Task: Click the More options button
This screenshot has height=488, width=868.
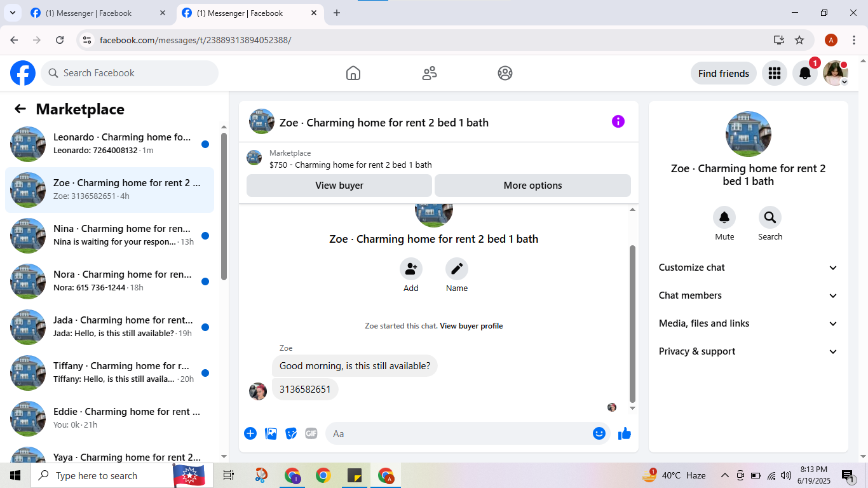Action: [x=532, y=186]
